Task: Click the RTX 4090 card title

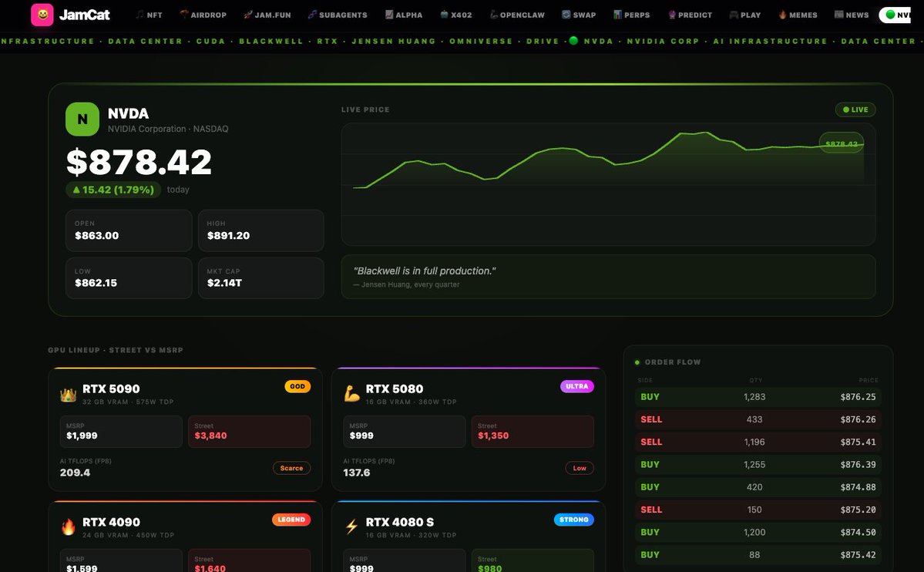Action: 112,522
